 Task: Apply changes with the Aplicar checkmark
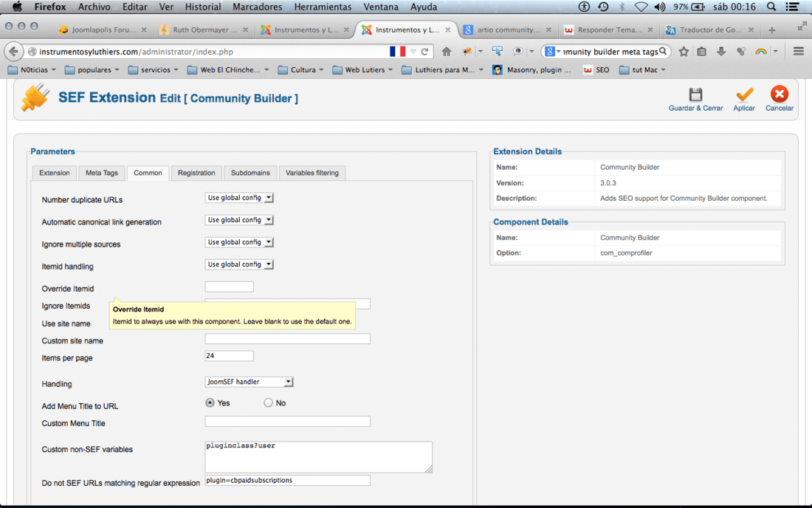click(744, 95)
